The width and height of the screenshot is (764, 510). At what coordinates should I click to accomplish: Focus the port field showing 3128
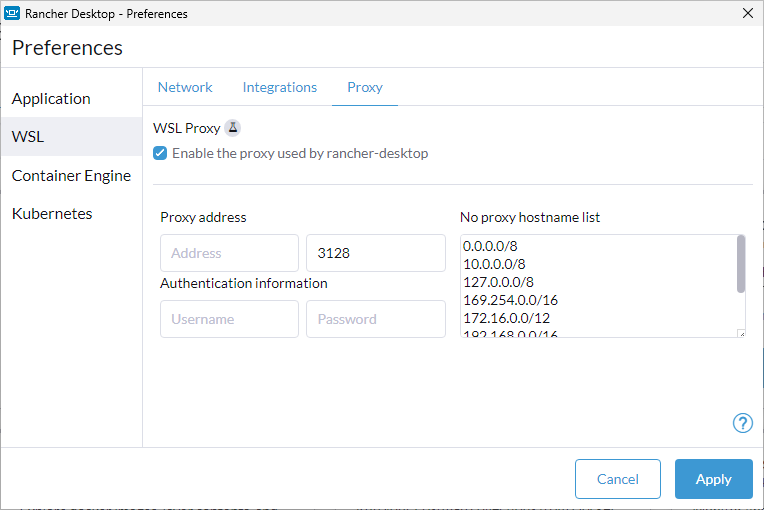375,253
